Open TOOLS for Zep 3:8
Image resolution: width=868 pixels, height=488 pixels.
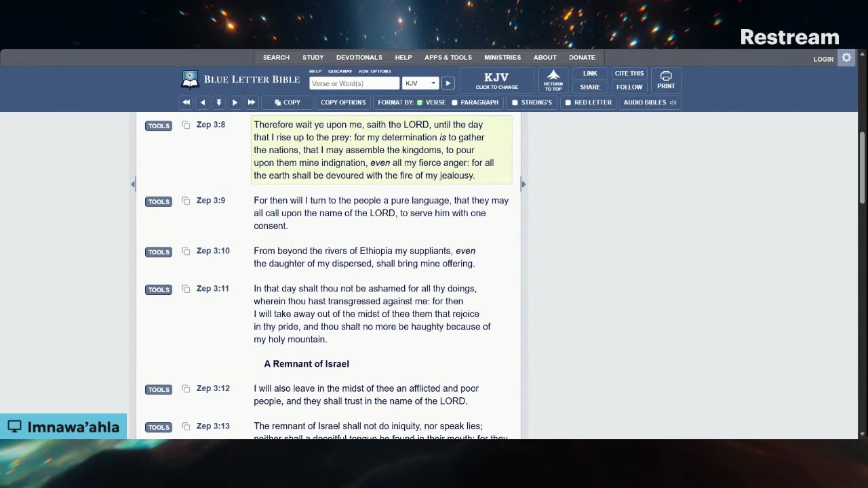159,125
